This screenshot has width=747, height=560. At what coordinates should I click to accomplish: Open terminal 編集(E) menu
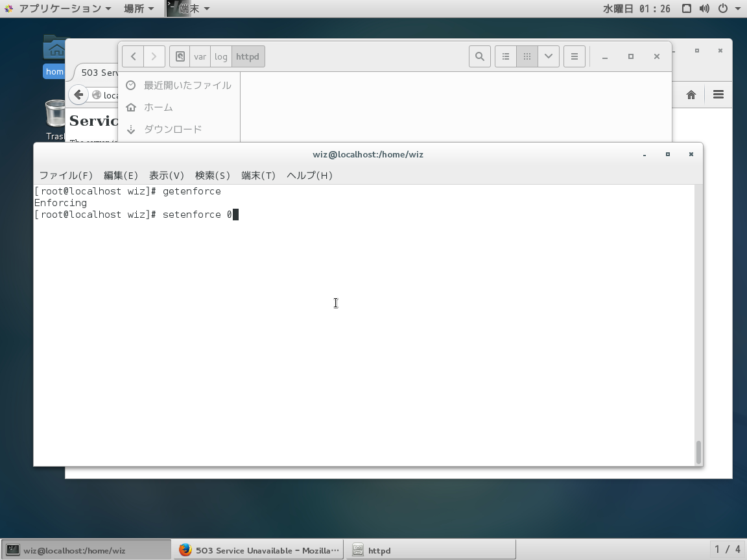[x=121, y=176]
